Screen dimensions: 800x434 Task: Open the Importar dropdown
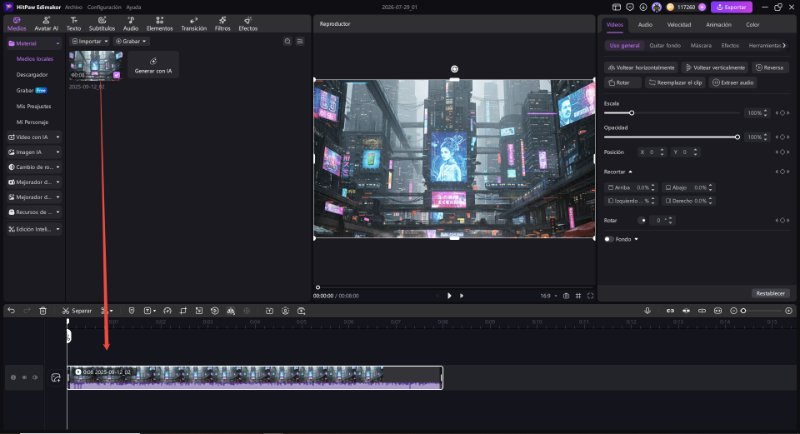[90, 41]
